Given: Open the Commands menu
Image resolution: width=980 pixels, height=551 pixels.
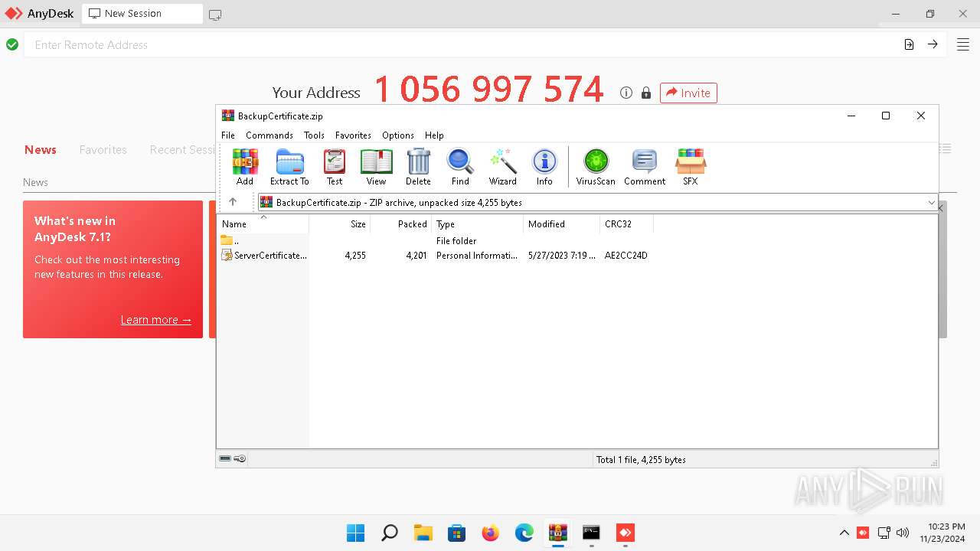Looking at the screenshot, I should coord(269,135).
